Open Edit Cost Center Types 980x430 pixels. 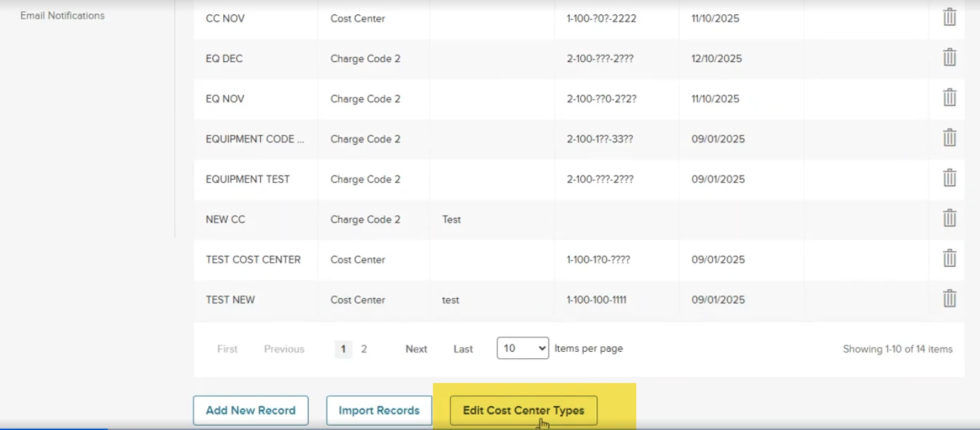point(524,411)
